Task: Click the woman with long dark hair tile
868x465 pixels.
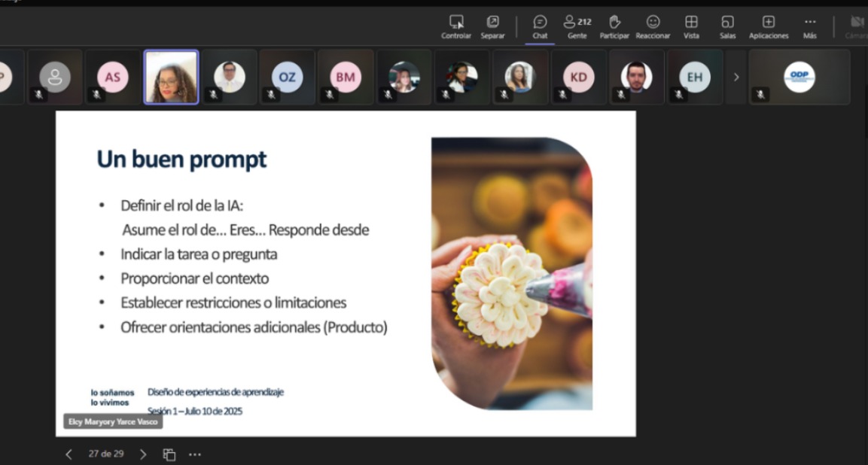Action: coord(519,77)
